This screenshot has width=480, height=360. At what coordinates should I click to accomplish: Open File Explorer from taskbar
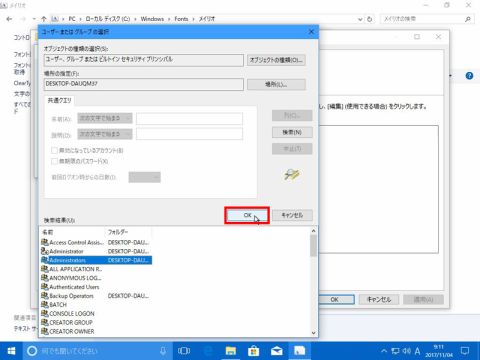tap(231, 351)
